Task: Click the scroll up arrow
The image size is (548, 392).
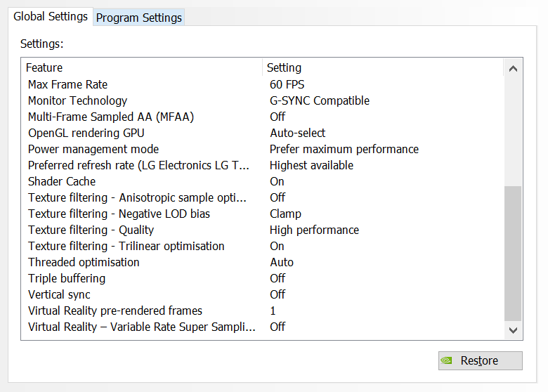Action: point(513,68)
